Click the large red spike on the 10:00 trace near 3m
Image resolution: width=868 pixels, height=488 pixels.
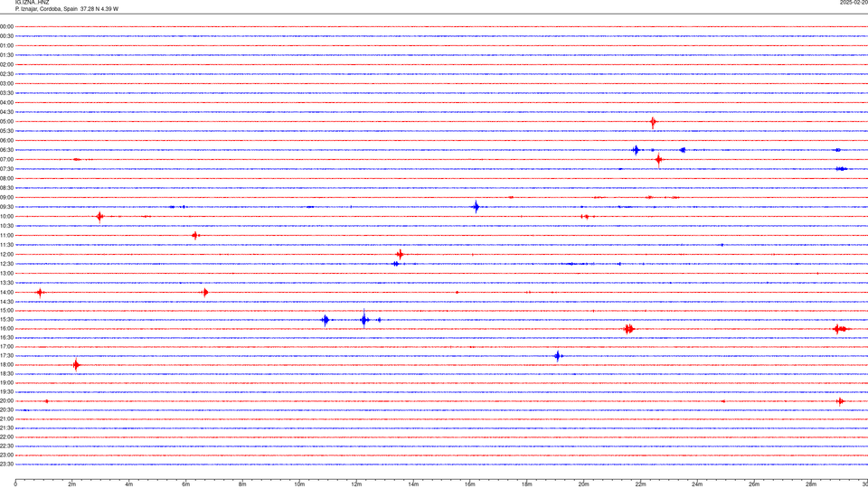pos(99,216)
